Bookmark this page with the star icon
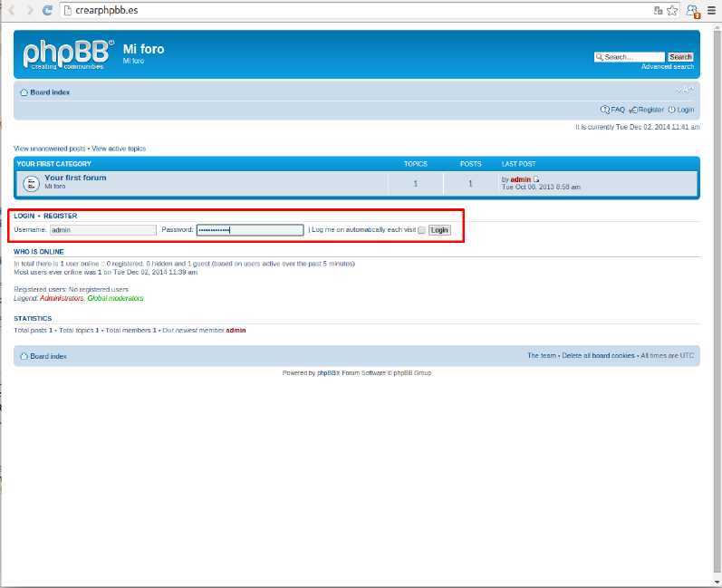The width and height of the screenshot is (722, 588). click(672, 11)
